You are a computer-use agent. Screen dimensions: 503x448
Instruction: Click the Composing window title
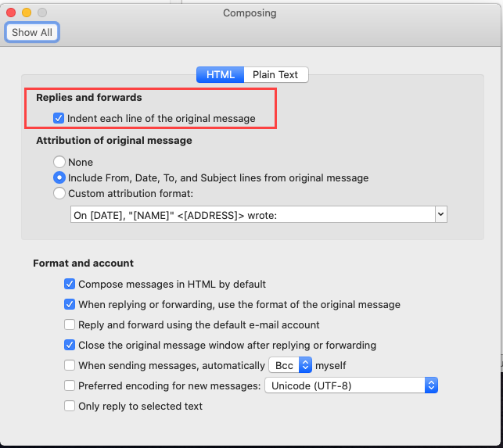tap(250, 13)
